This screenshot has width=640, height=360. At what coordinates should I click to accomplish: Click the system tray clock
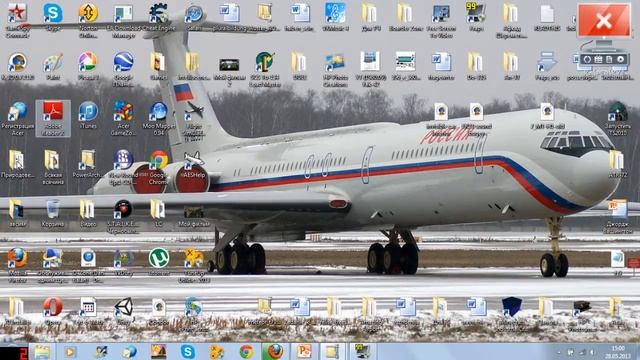(619, 352)
